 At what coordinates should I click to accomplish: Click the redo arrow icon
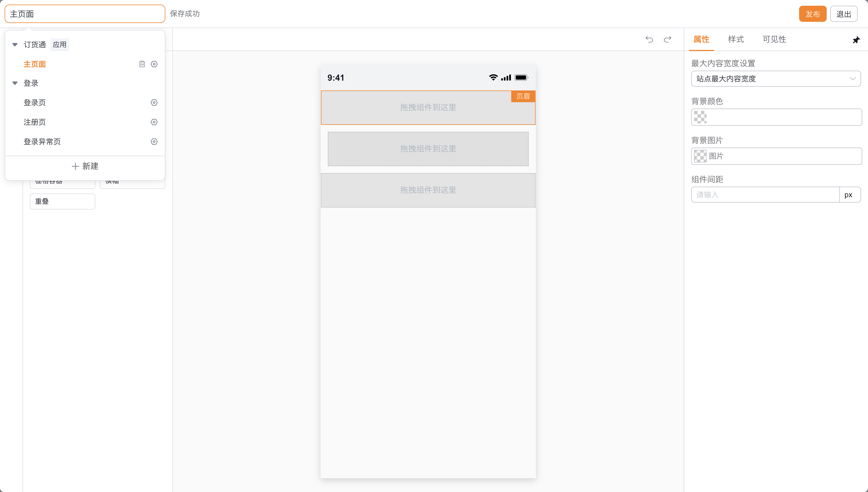[x=667, y=40]
